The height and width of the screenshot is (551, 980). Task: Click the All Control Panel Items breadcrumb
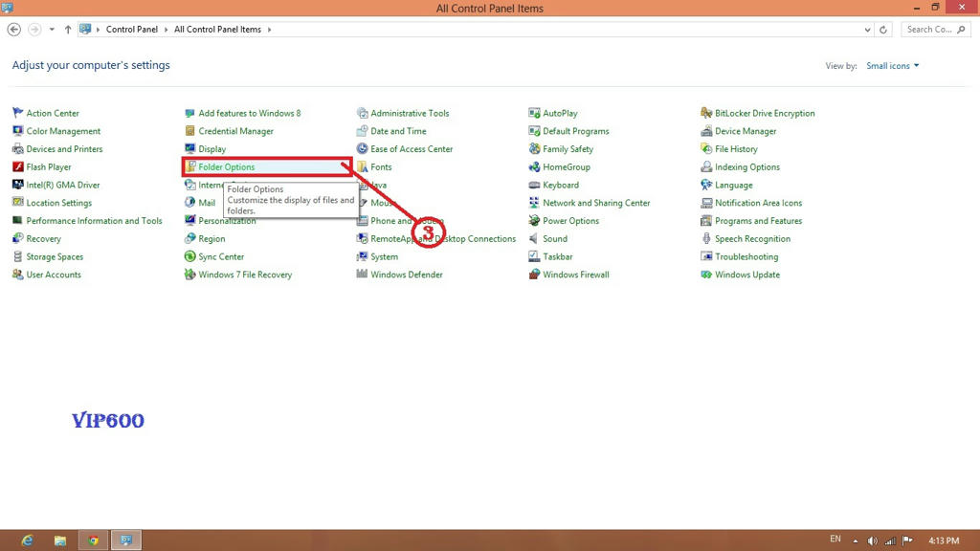coord(217,30)
